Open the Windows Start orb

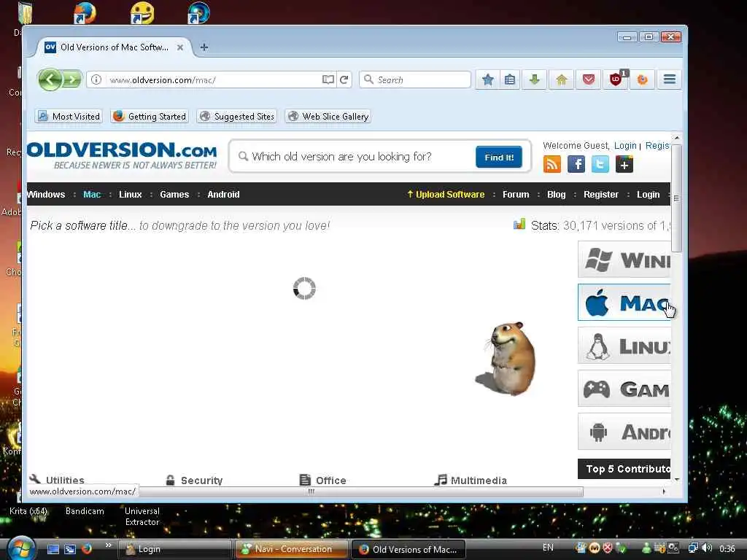pyautogui.click(x=20, y=548)
